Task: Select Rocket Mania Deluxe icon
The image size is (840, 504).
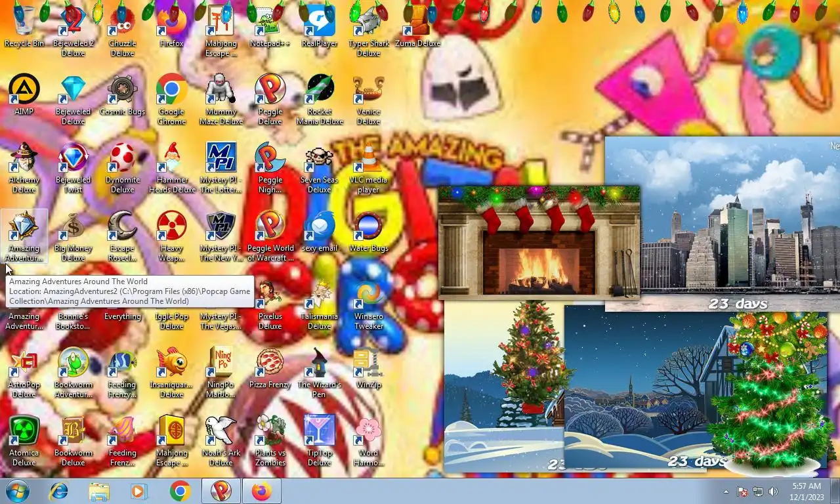Action: 320,100
